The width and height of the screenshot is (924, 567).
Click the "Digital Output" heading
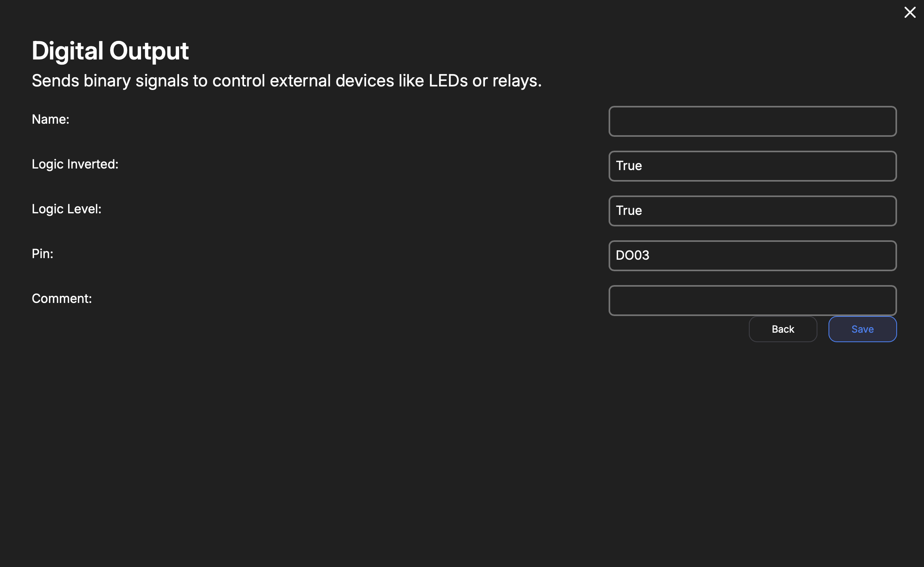tap(110, 51)
